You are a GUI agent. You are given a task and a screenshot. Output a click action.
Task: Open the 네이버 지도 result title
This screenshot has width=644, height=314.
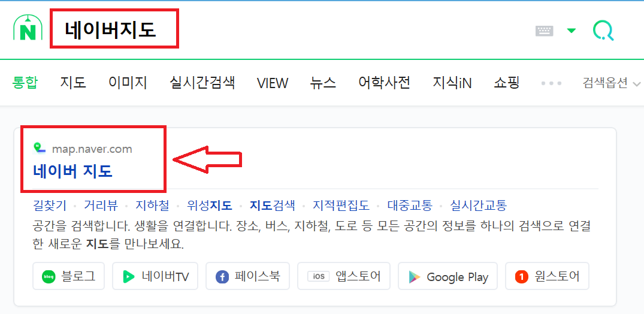tap(72, 171)
